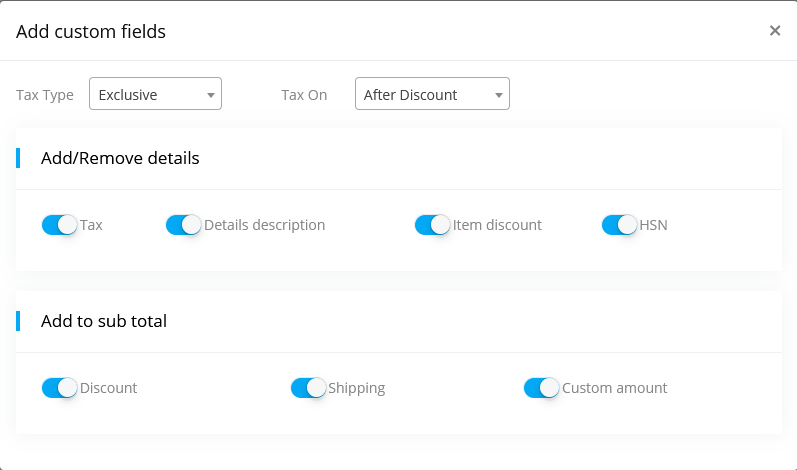
Task: Disable the Discount sub total toggle
Action: tap(59, 388)
